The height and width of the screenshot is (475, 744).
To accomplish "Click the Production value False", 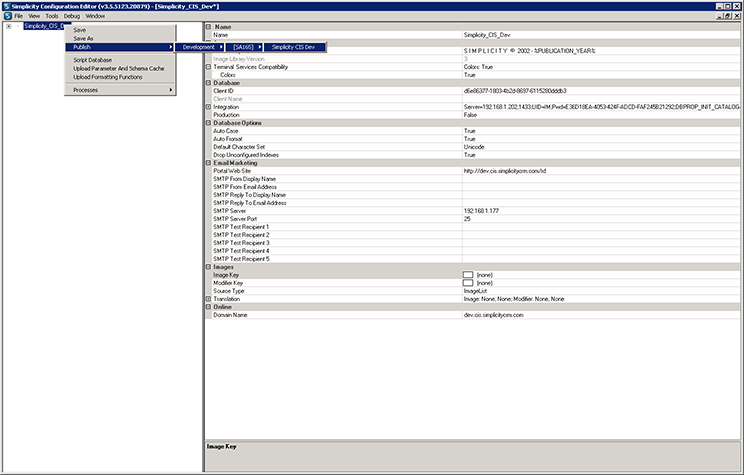I will coord(601,115).
